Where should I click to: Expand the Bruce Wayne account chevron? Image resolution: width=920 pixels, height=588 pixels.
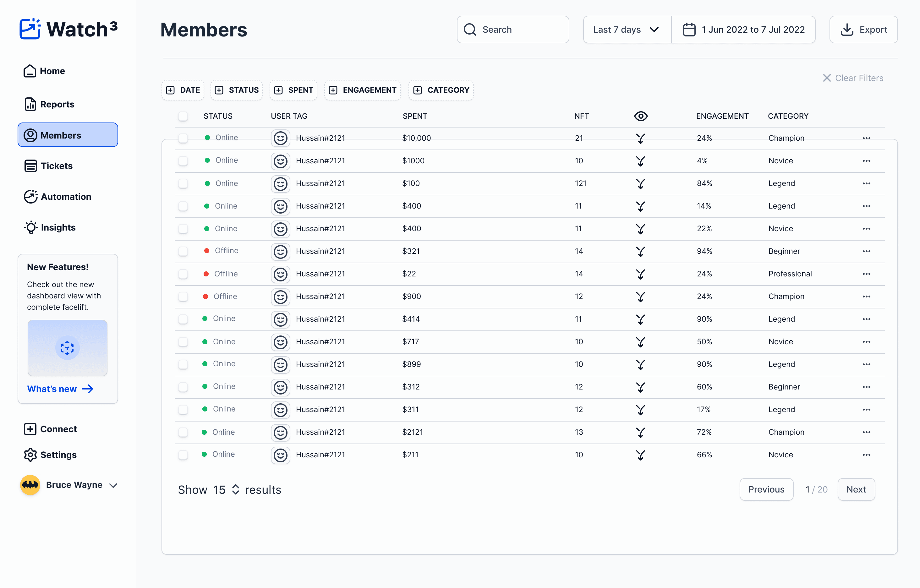point(113,485)
